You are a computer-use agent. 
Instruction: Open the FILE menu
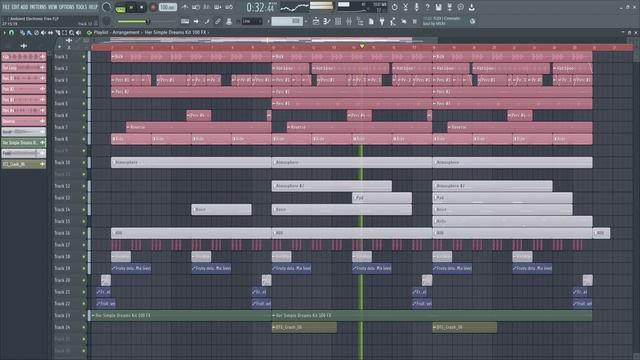[x=6, y=7]
